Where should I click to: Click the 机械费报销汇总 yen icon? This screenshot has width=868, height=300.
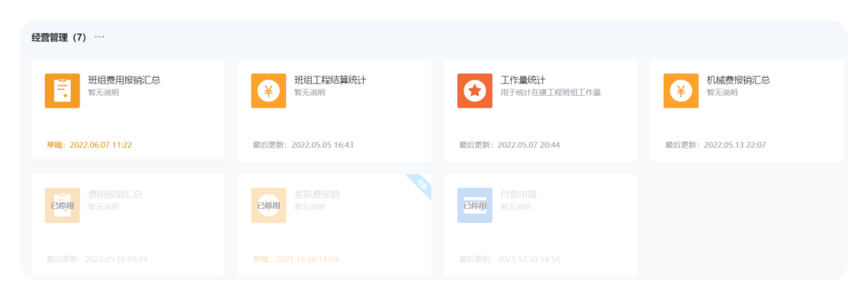[x=681, y=91]
